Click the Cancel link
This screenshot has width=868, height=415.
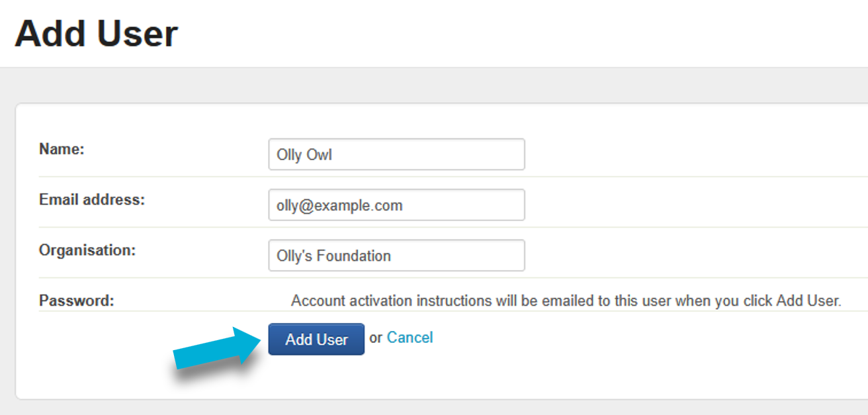point(410,338)
